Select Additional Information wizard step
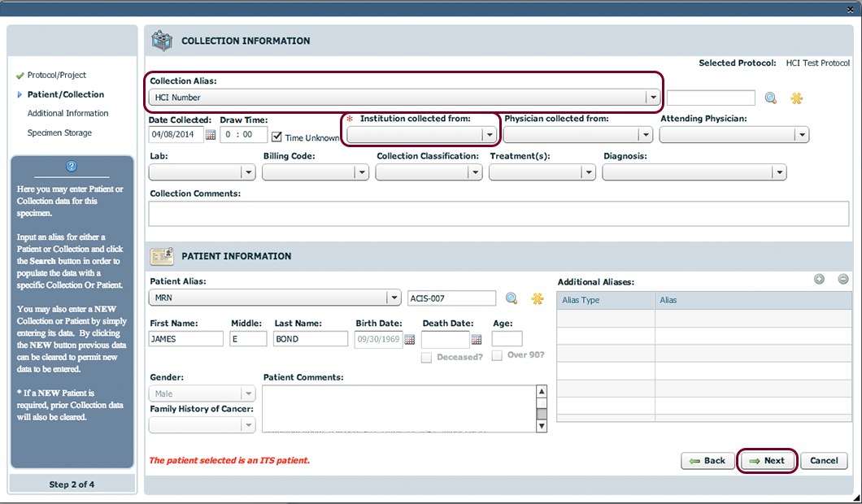 tap(67, 113)
